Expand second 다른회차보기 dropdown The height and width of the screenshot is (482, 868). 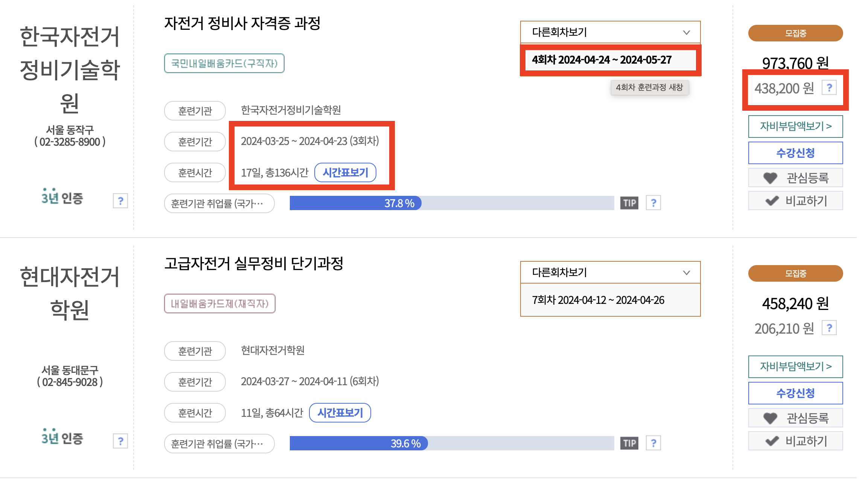coord(610,273)
